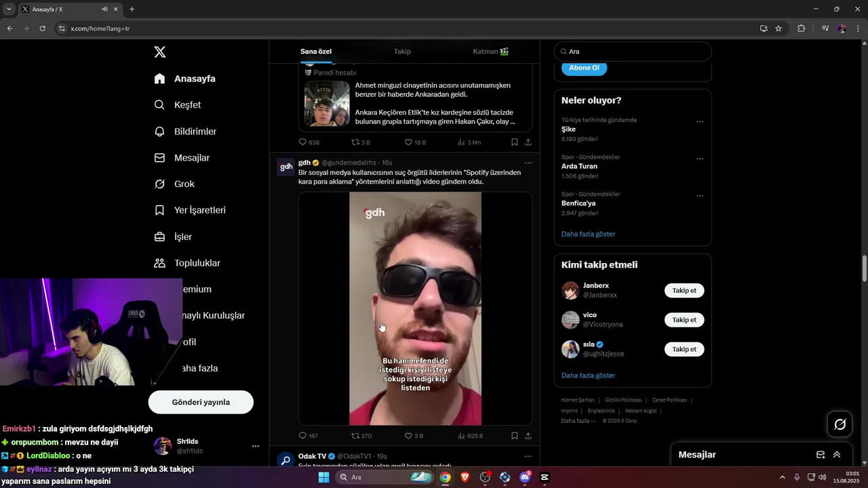Open İşler from the sidebar
The image size is (868, 488).
pos(173,237)
